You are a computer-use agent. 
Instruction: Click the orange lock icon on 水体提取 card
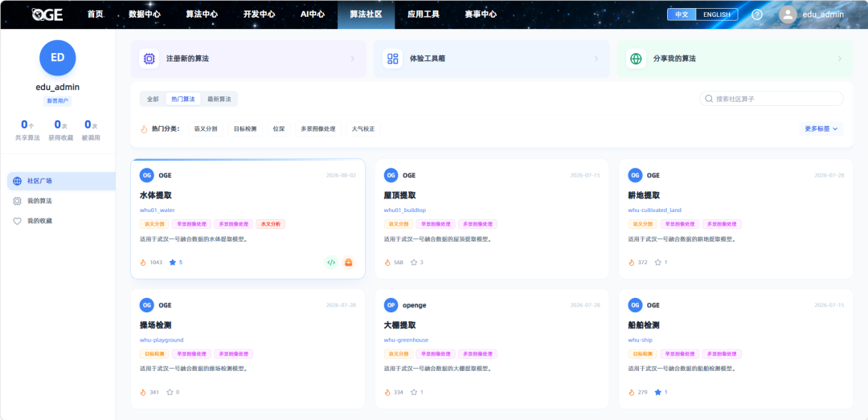coord(348,263)
